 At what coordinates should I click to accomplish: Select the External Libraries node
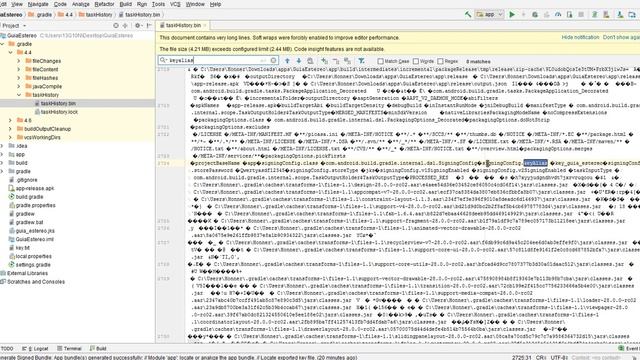pos(24,273)
